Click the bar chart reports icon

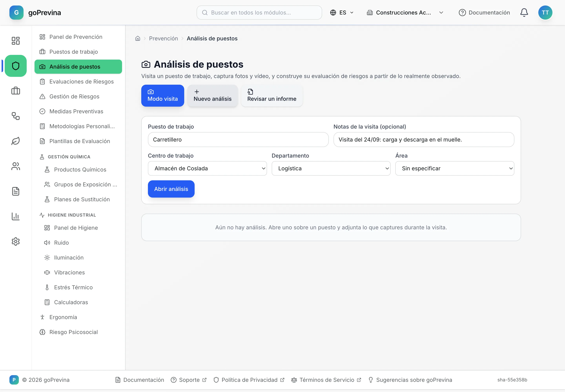[x=16, y=216]
